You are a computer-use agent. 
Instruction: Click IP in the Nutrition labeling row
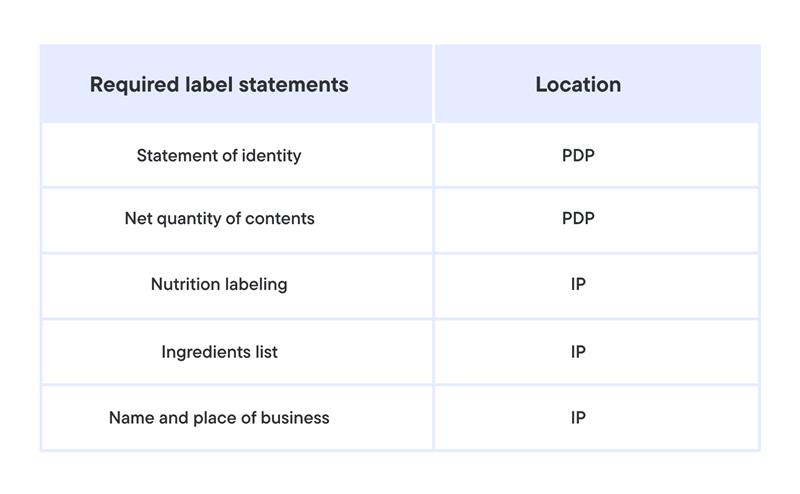click(x=578, y=284)
